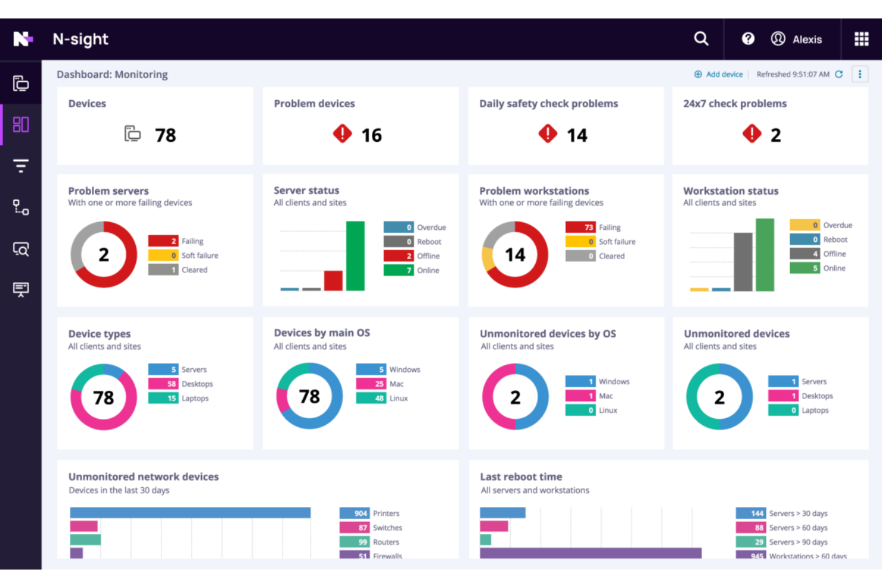Open the device search sidebar icon
The image size is (882, 588).
click(x=20, y=249)
